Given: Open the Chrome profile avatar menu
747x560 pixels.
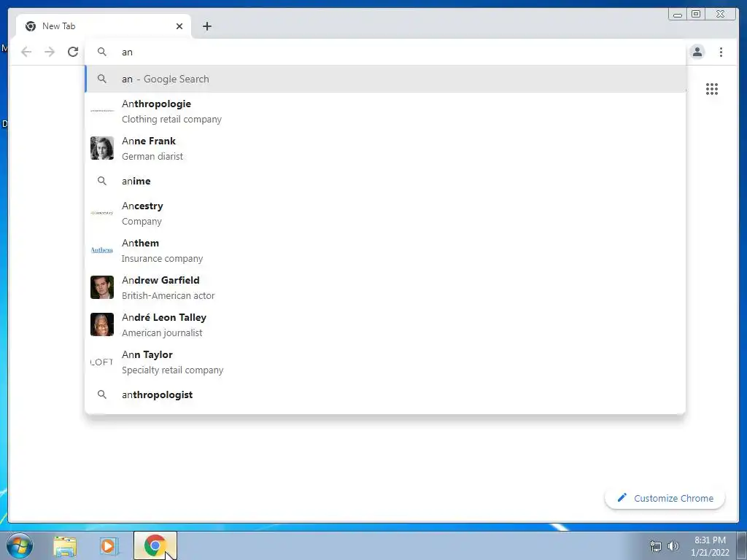Looking at the screenshot, I should point(697,52).
